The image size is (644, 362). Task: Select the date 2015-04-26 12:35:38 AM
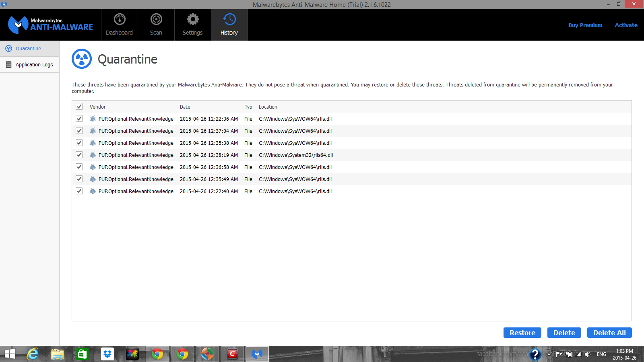(x=209, y=143)
